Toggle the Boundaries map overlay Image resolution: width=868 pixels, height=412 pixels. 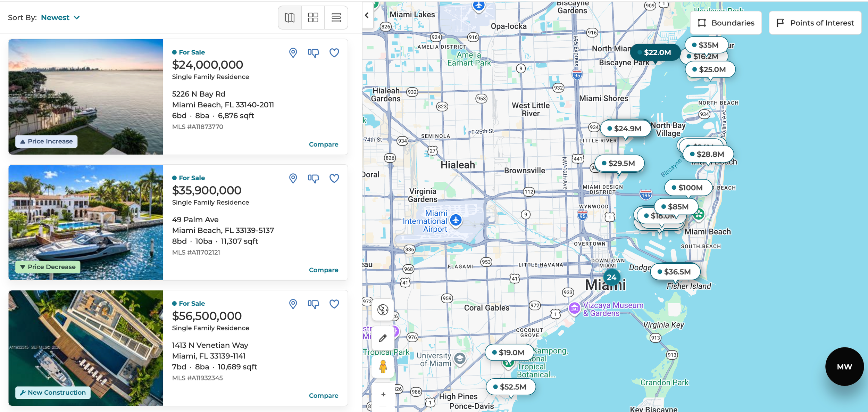726,23
